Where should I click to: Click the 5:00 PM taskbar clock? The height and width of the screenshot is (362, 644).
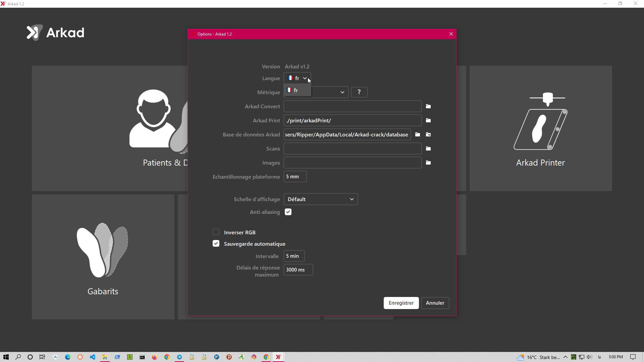click(616, 357)
